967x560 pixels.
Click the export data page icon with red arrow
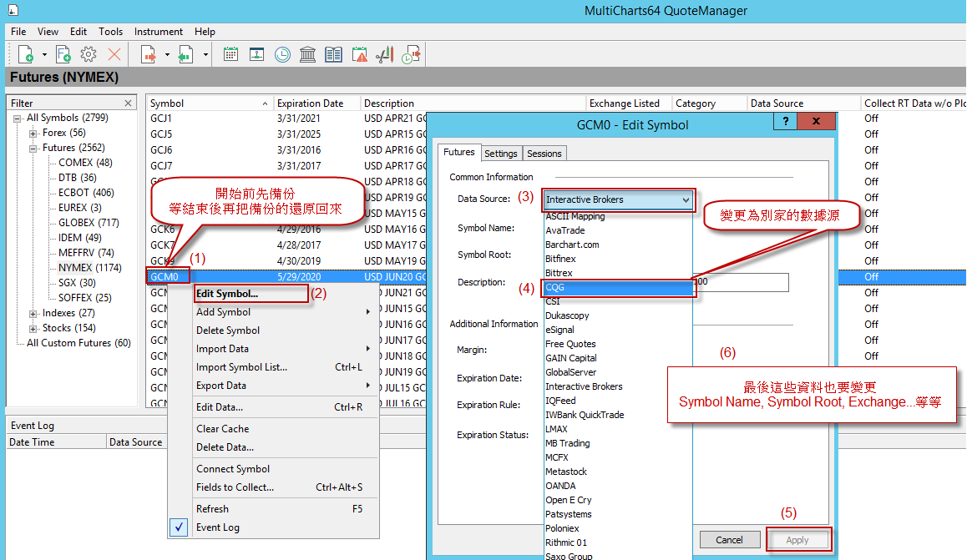coord(149,55)
